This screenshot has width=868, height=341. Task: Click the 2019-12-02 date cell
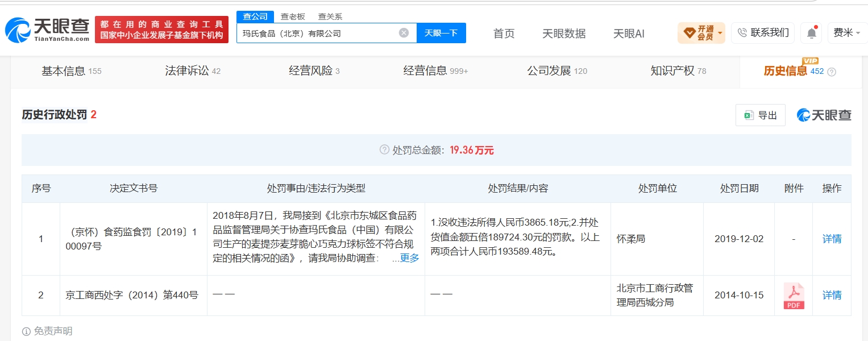739,239
